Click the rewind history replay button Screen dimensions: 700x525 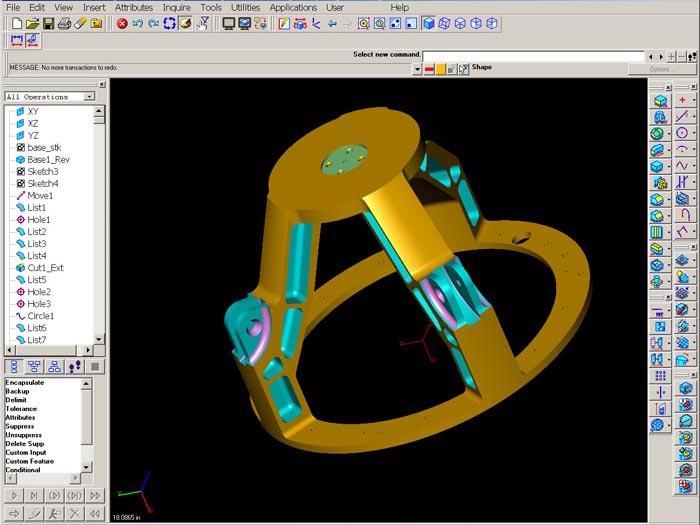pyautogui.click(x=96, y=513)
